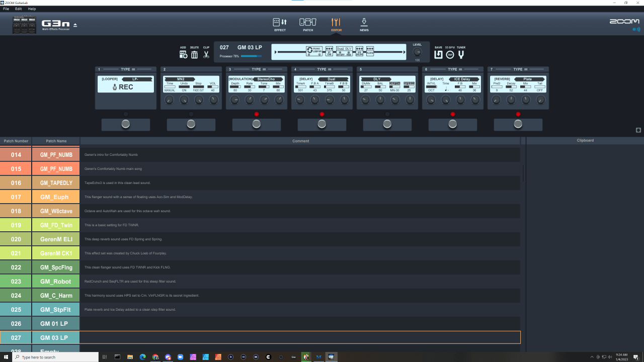Toggle the ICE Delay footswitch off
This screenshot has width=644, height=362.
tap(452, 124)
